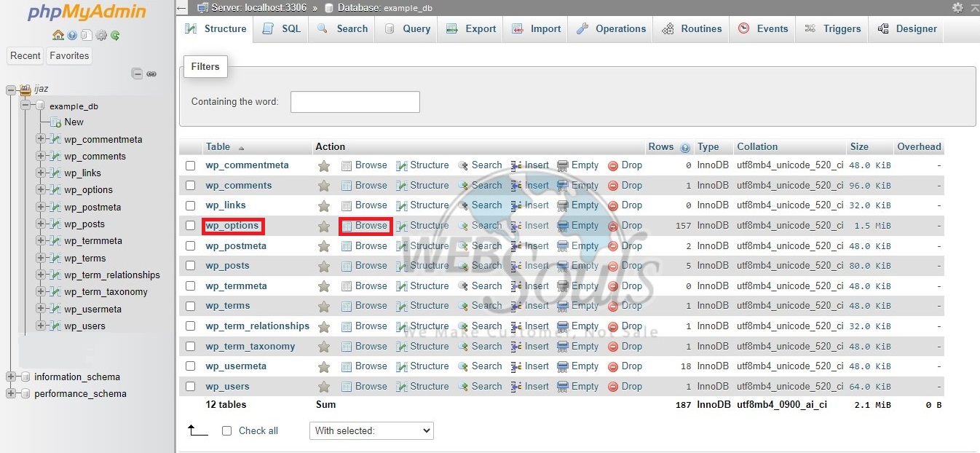Star wp_options as favorite
980x453 pixels.
[324, 227]
